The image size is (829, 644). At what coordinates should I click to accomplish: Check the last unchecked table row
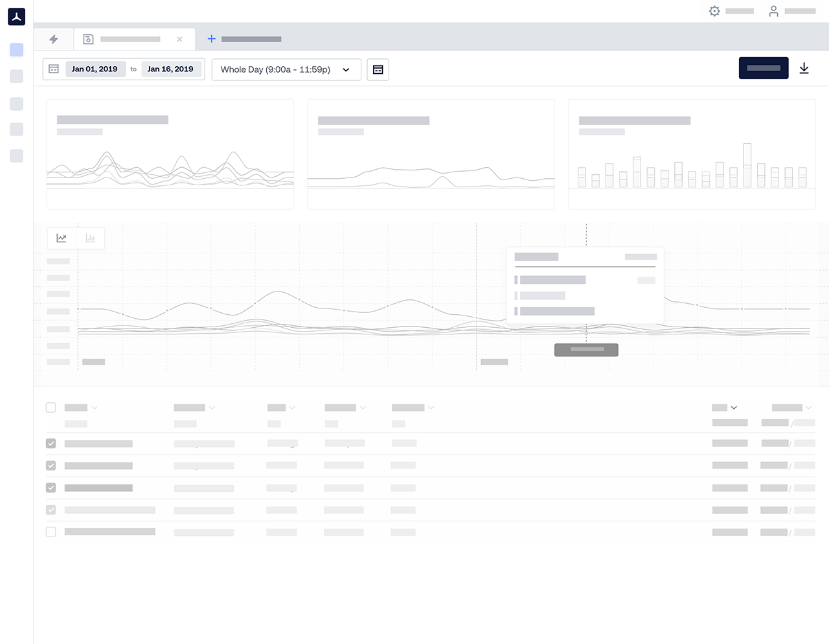coord(51,532)
